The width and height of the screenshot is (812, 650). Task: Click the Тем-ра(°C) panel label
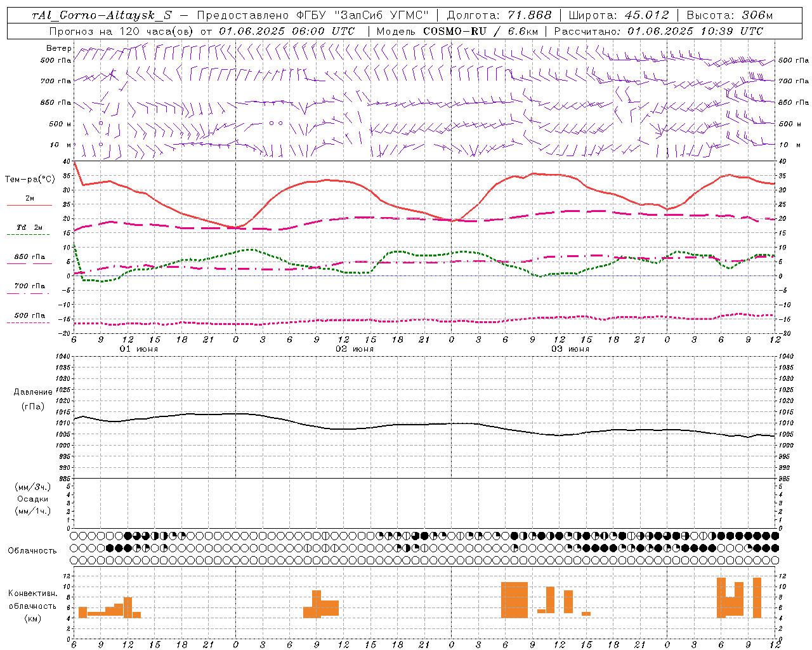click(x=30, y=180)
